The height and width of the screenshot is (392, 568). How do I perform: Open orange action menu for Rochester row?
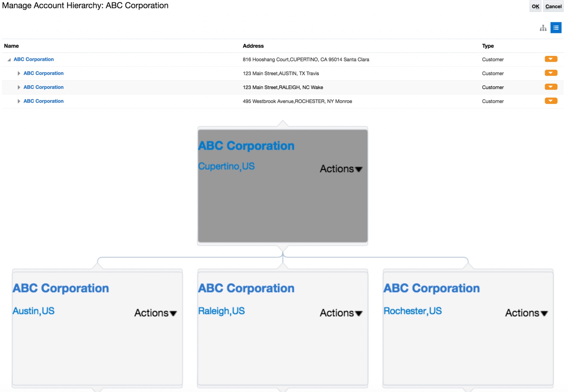551,101
